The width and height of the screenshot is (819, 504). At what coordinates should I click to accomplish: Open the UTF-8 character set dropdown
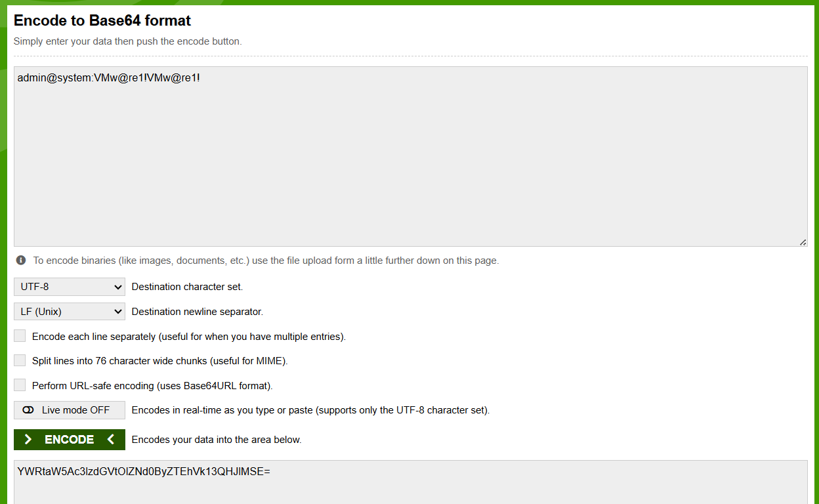70,287
